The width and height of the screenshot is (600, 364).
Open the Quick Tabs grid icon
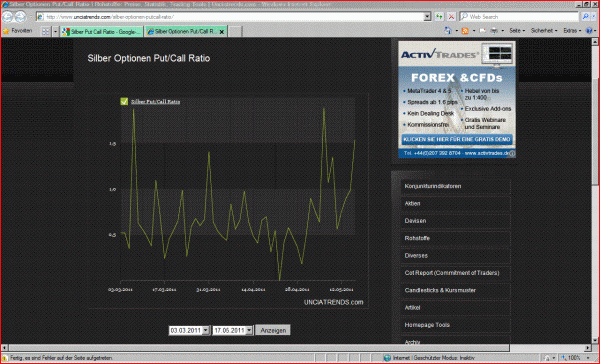[46, 31]
